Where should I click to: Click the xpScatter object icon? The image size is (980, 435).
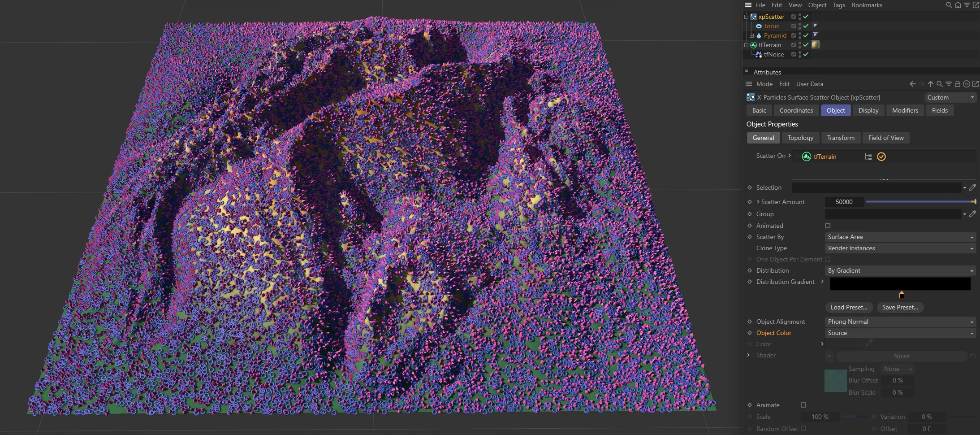pos(753,17)
